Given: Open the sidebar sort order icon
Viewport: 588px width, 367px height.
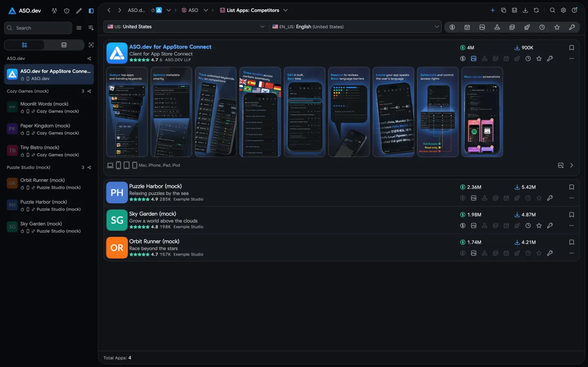Looking at the screenshot, I should (91, 28).
